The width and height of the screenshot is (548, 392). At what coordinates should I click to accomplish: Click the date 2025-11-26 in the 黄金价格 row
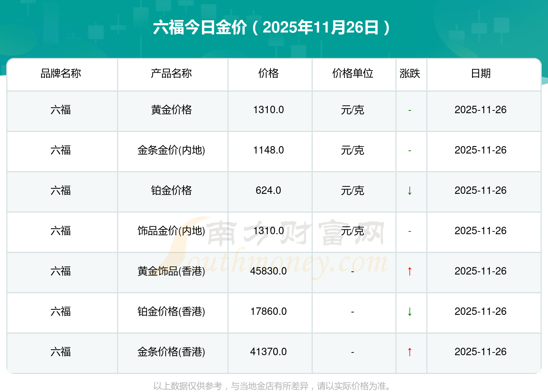(481, 110)
